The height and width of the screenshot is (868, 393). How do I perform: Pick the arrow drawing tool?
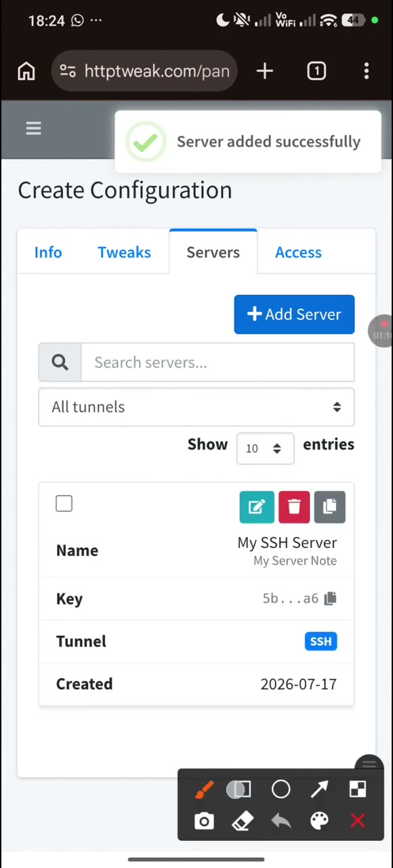(x=319, y=789)
